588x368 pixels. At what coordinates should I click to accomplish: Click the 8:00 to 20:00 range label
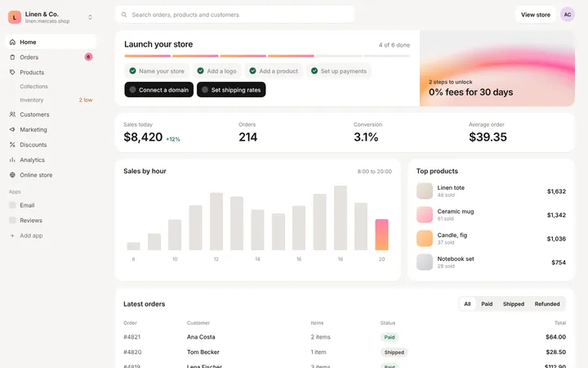pos(374,171)
